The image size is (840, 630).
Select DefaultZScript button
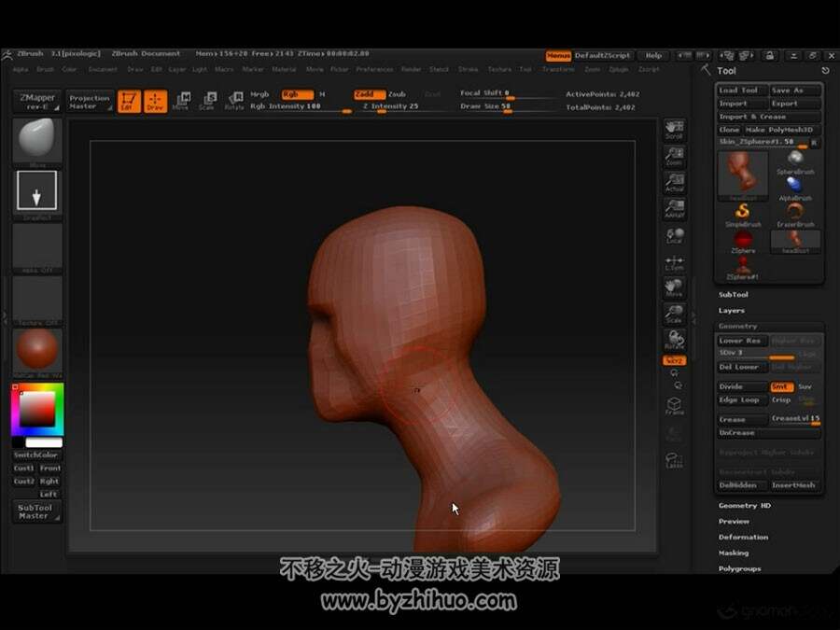click(603, 55)
